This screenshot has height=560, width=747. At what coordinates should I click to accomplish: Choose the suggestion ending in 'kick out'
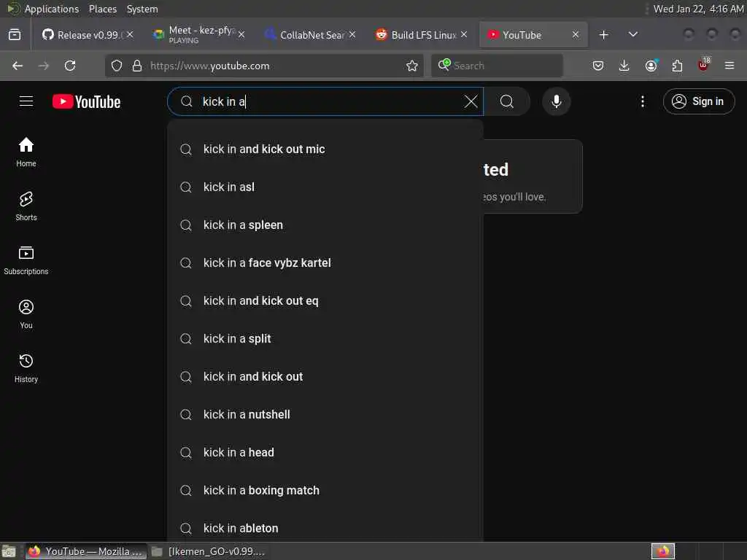tap(325, 377)
